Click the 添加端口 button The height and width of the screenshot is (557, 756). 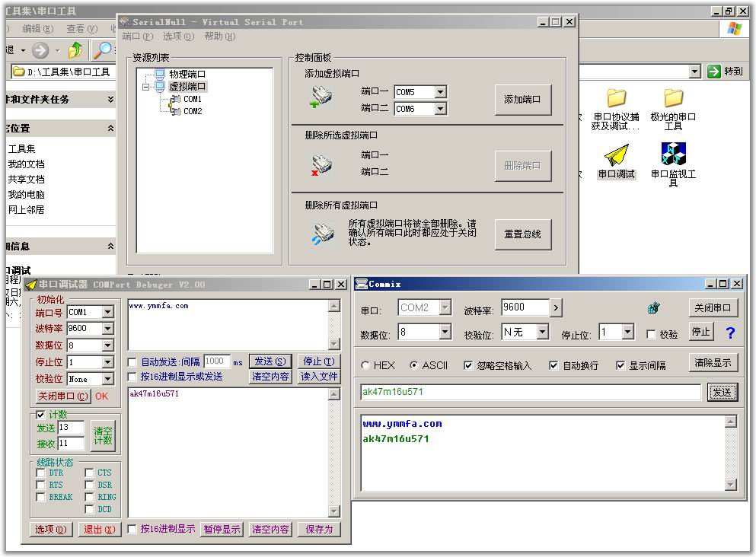point(522,100)
